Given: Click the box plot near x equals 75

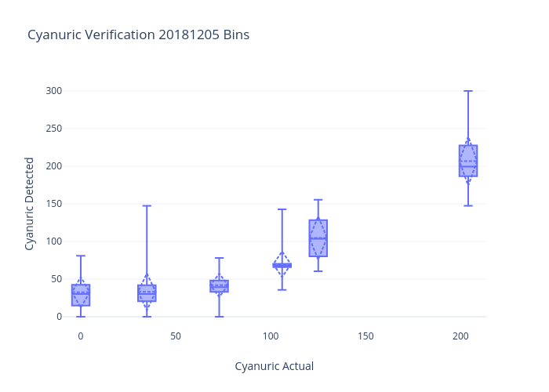Looking at the screenshot, I should pyautogui.click(x=220, y=286).
